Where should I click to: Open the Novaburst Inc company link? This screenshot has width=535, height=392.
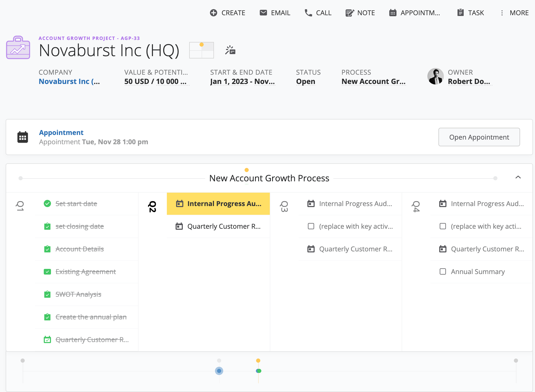tap(69, 81)
